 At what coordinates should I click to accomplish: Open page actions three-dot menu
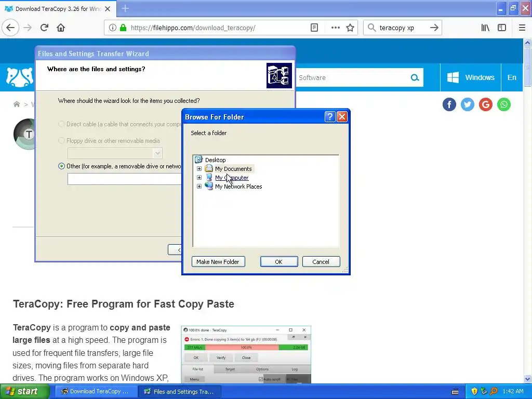click(335, 28)
